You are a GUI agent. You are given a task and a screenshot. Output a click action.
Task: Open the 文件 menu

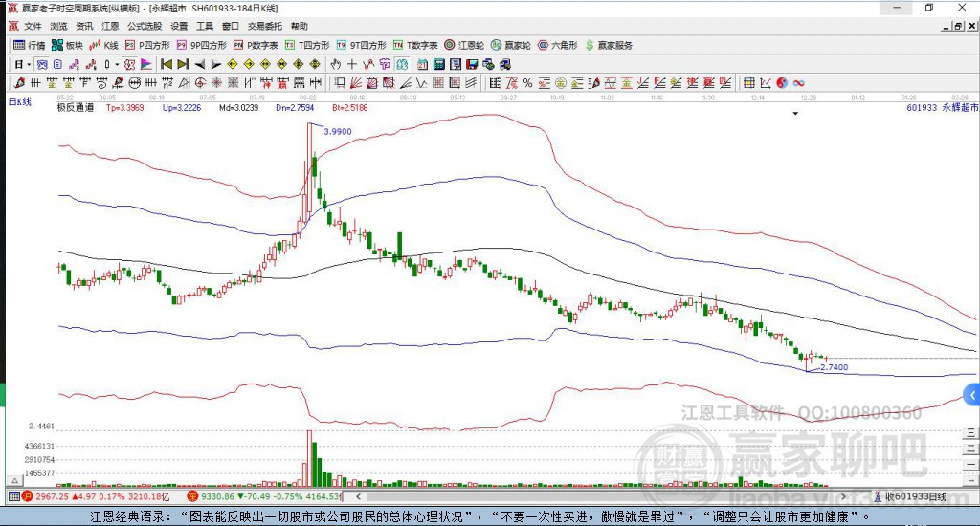[33, 26]
